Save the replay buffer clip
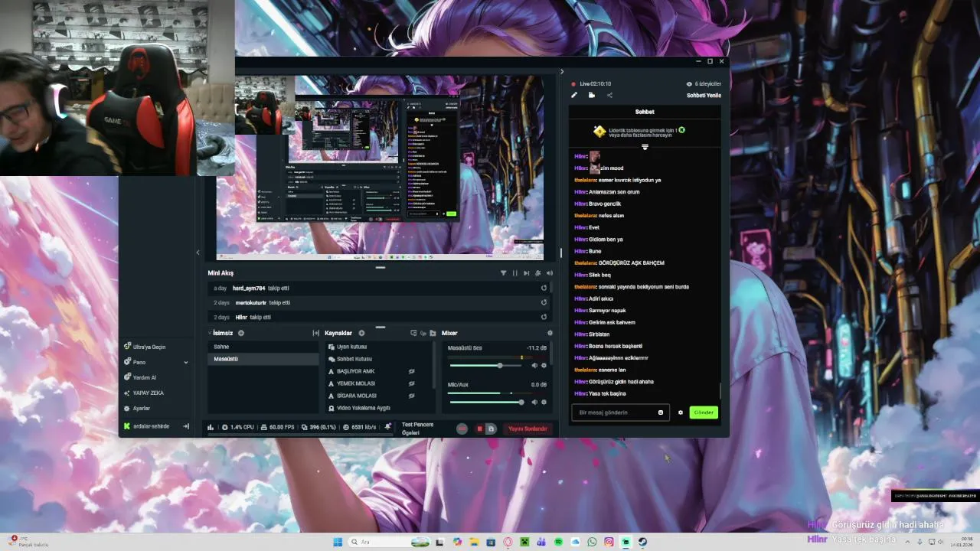 pos(491,429)
